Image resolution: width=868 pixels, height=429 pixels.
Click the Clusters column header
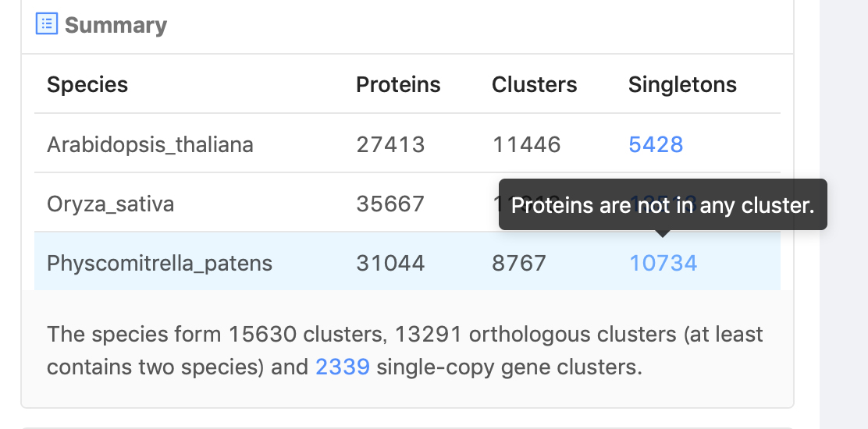coord(534,84)
